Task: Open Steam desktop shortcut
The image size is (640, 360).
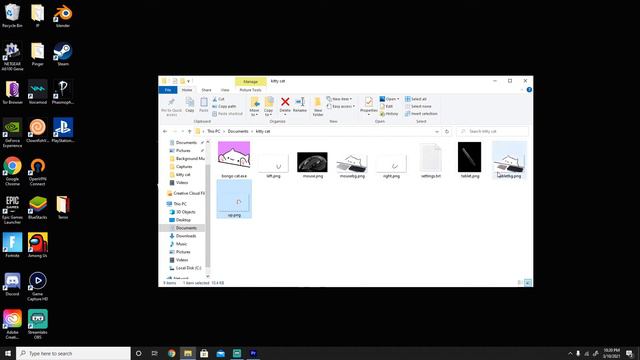Action: [62, 54]
